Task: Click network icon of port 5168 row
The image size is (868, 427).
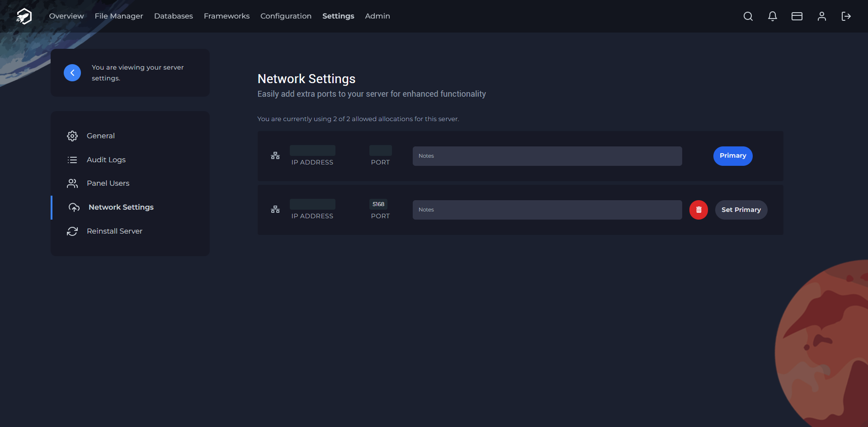Action: tap(275, 210)
